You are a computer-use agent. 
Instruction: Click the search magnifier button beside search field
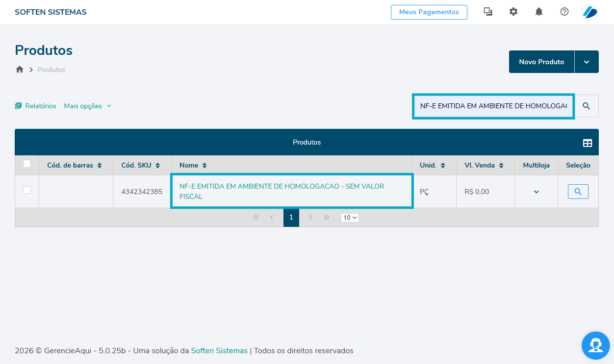coord(586,106)
